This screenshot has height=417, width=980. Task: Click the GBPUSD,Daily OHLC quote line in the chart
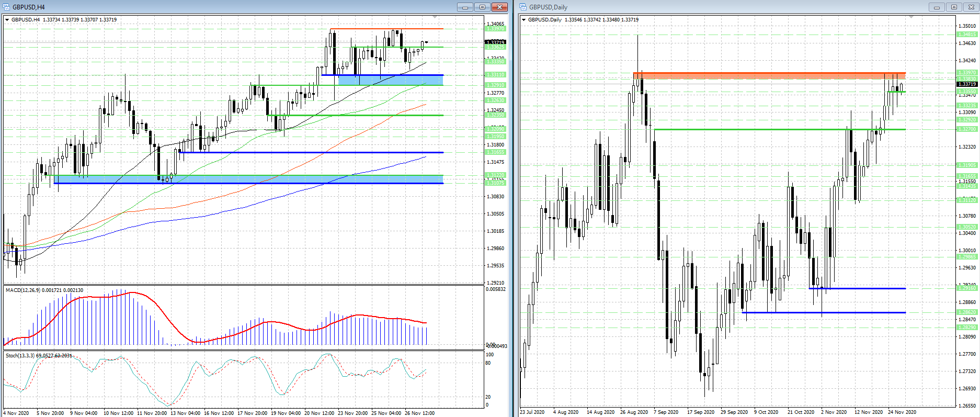pos(583,20)
